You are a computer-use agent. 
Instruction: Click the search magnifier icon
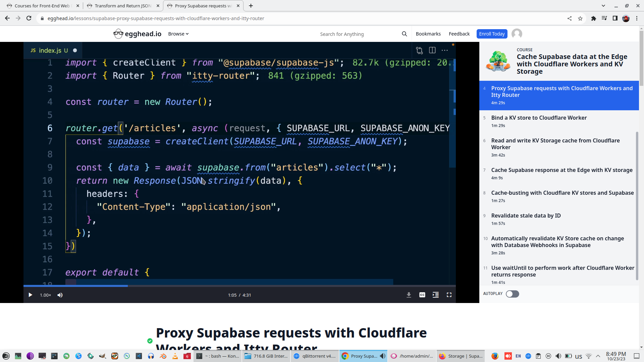coord(404,34)
